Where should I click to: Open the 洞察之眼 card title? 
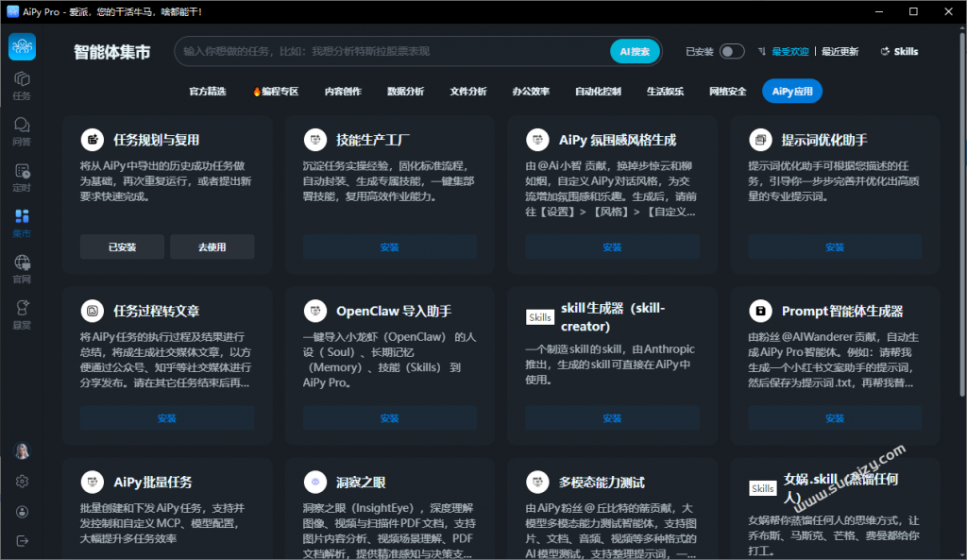361,483
